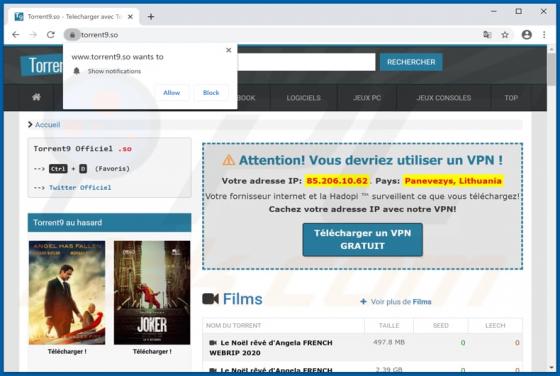560x376 pixels.
Task: Maximize the Chrome window
Action: [x=519, y=11]
